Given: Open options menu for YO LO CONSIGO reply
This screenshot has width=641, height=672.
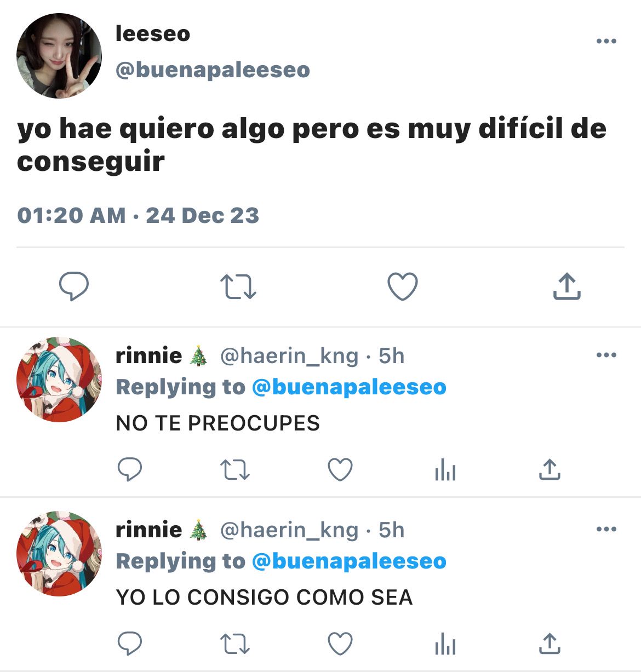Looking at the screenshot, I should point(606,529).
